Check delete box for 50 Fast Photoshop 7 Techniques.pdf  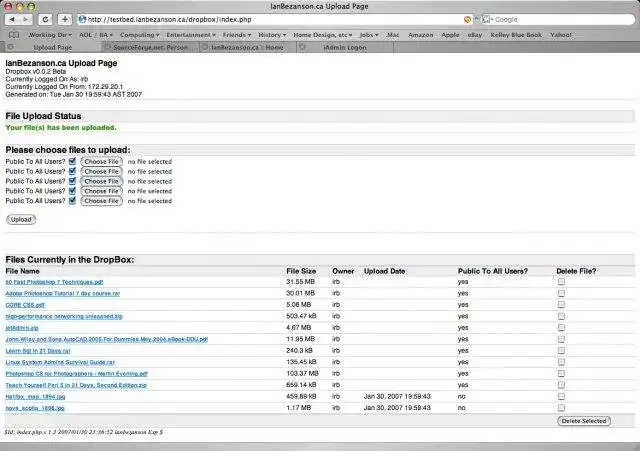pos(561,282)
